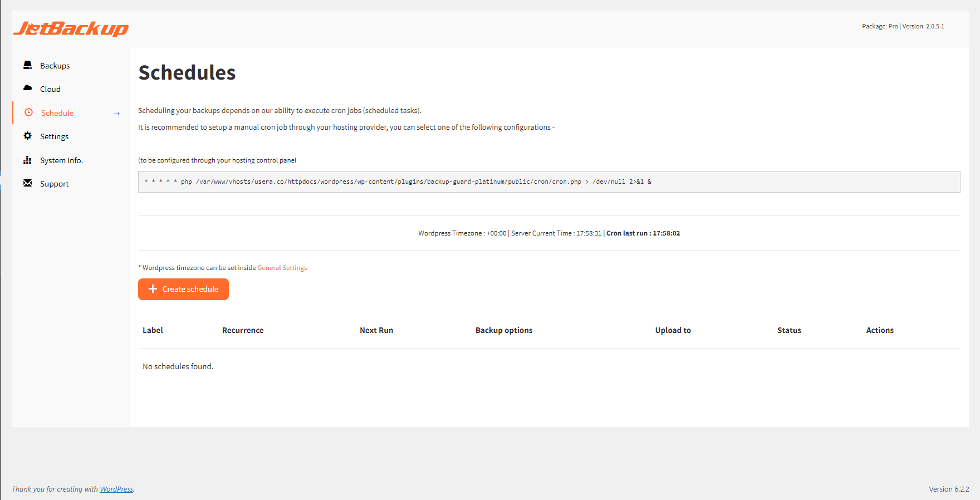Click the Label column header
The image size is (980, 500).
click(x=153, y=330)
